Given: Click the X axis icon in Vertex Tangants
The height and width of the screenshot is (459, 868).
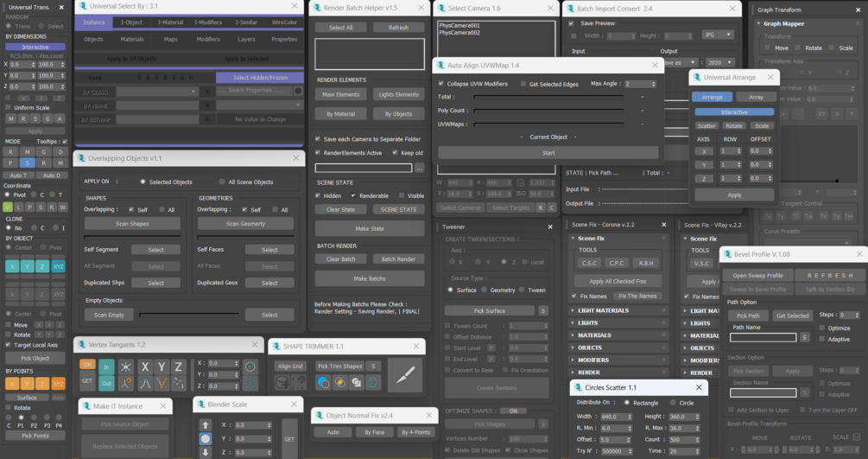Looking at the screenshot, I should [x=145, y=367].
